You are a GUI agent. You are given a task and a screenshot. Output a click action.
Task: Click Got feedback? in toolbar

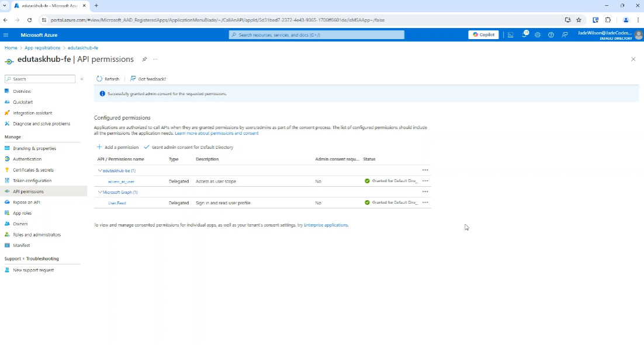tap(148, 79)
